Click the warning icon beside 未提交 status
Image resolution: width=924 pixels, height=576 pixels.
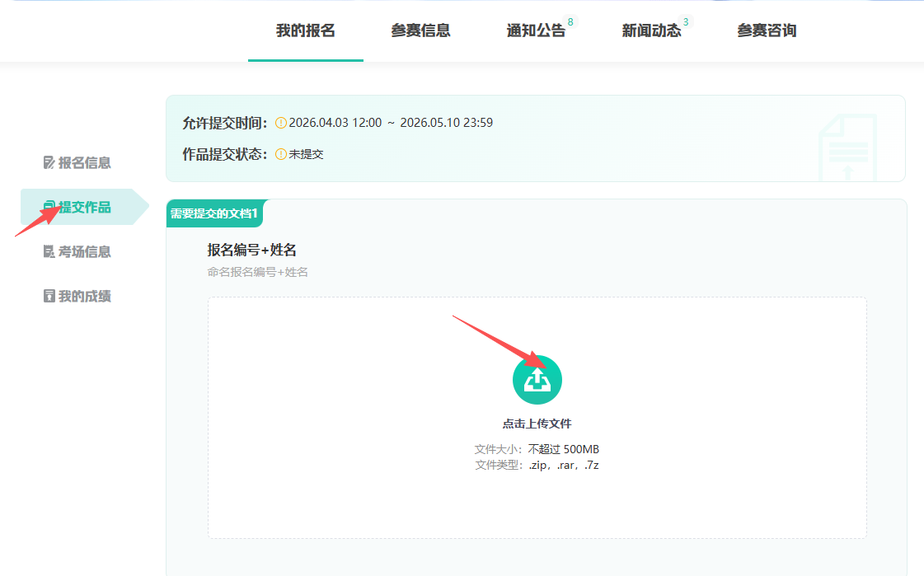point(281,154)
